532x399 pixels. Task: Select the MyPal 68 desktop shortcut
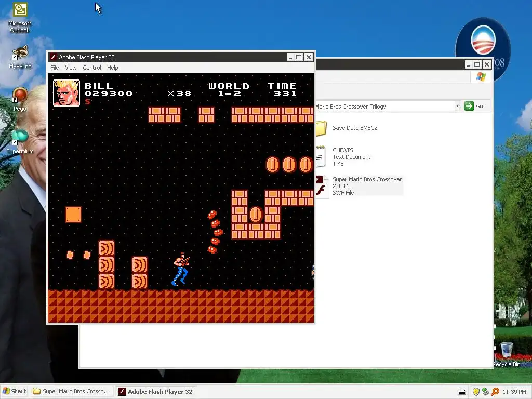(x=20, y=52)
